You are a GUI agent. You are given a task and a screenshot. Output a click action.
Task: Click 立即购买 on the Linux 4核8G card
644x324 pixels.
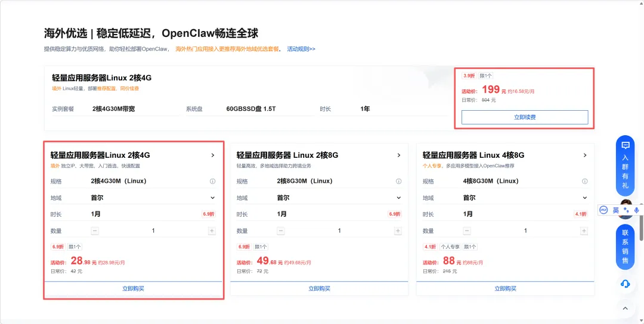505,288
